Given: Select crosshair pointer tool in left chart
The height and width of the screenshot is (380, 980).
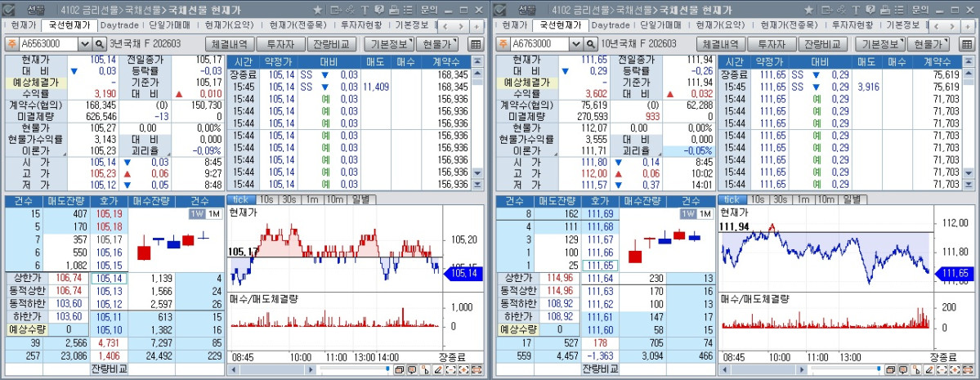Looking at the screenshot, I should [x=425, y=370].
